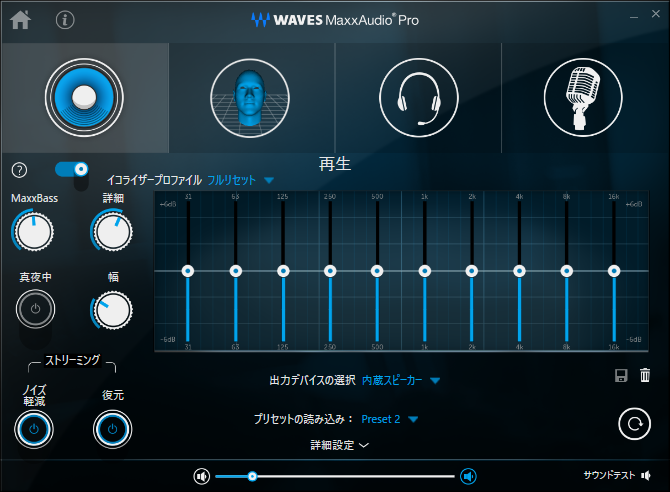Click the master volume slider handle
Image resolution: width=670 pixels, height=492 pixels.
pos(252,476)
